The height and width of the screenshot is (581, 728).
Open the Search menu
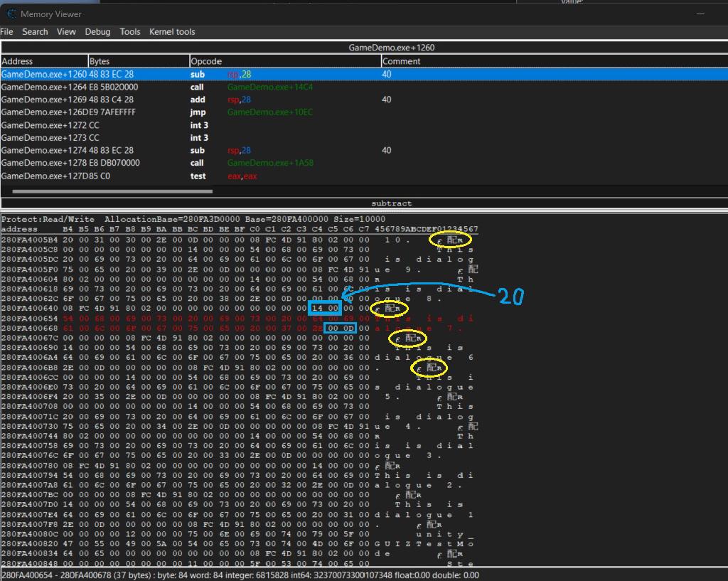[35, 32]
